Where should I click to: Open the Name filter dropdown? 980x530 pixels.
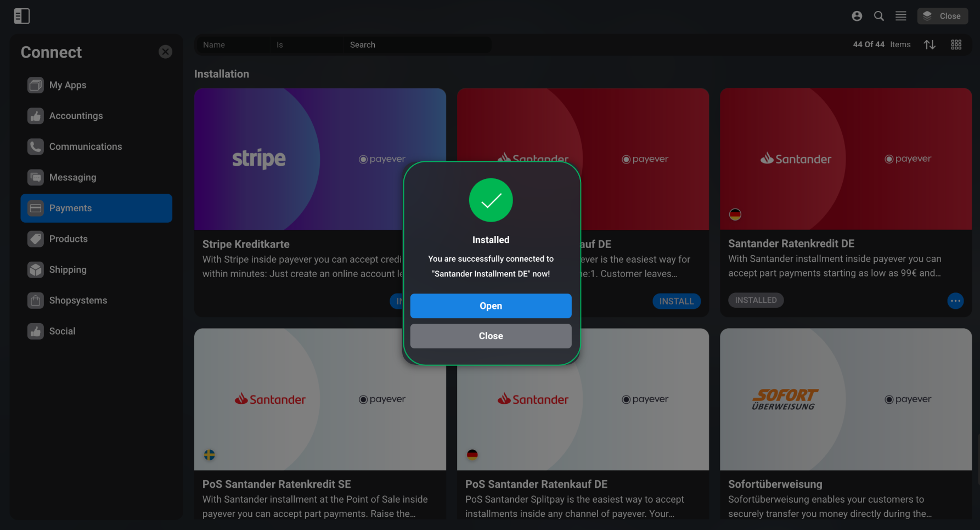pos(233,44)
